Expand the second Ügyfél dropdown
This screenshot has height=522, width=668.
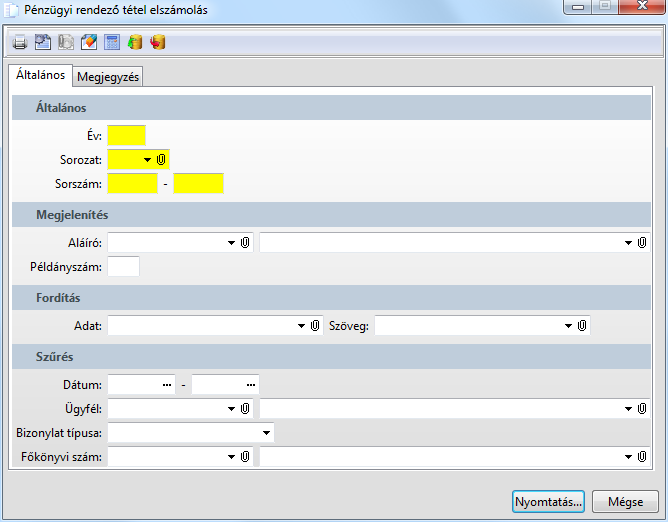pyautogui.click(x=628, y=409)
